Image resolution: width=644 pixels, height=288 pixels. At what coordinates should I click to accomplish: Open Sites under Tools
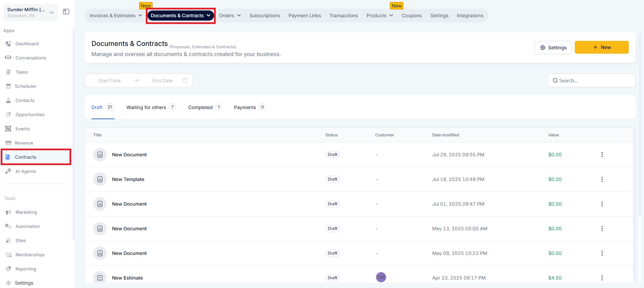pos(21,240)
